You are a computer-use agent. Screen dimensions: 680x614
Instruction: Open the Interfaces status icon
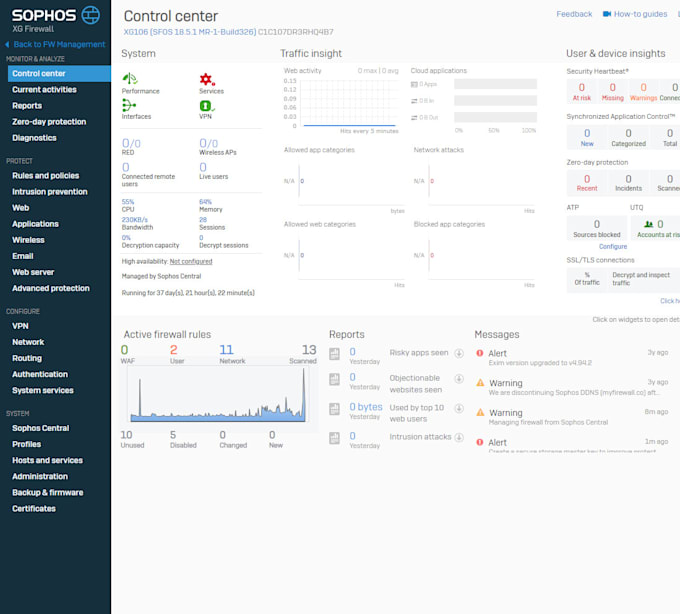[x=129, y=105]
